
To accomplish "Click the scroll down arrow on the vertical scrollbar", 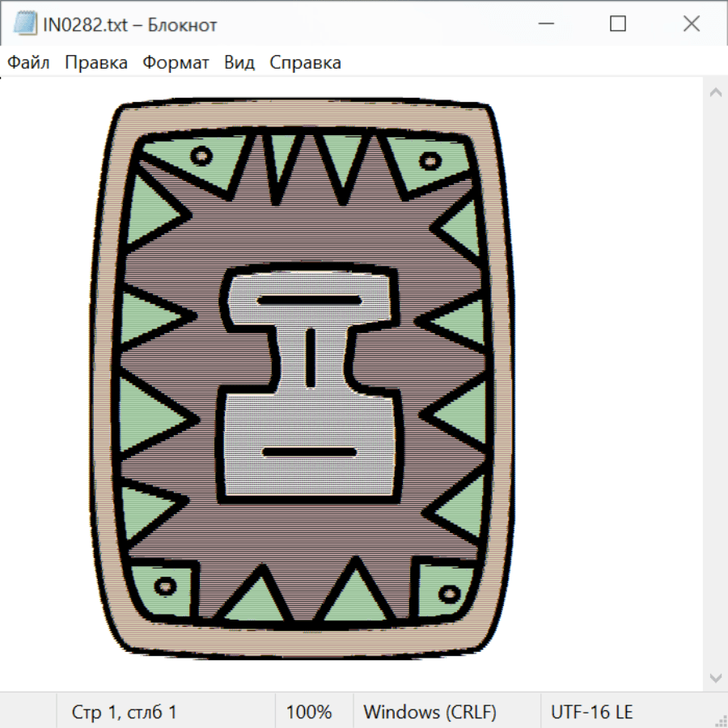I will click(x=715, y=677).
